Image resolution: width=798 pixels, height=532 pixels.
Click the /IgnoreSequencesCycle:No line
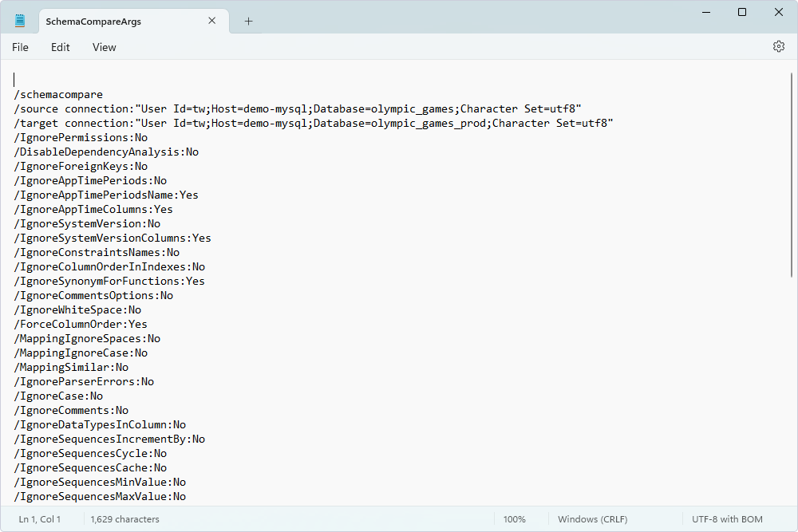click(91, 454)
